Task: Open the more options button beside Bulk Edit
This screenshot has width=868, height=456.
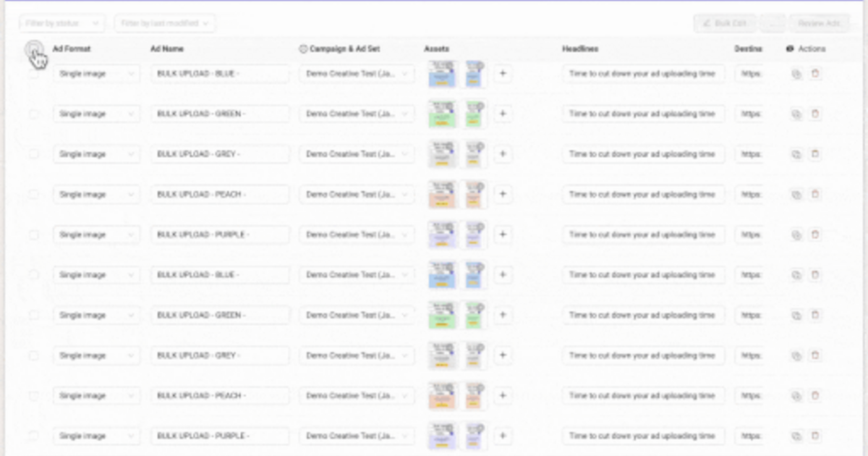Action: tap(773, 24)
